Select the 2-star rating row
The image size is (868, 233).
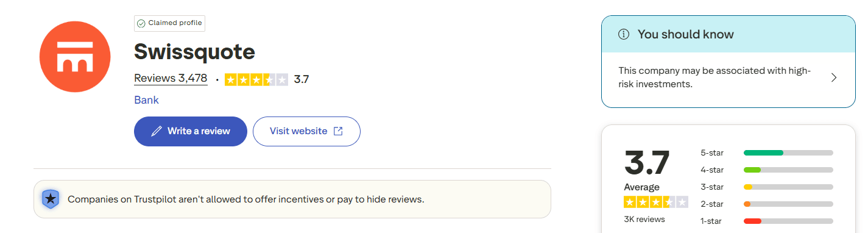tap(767, 204)
